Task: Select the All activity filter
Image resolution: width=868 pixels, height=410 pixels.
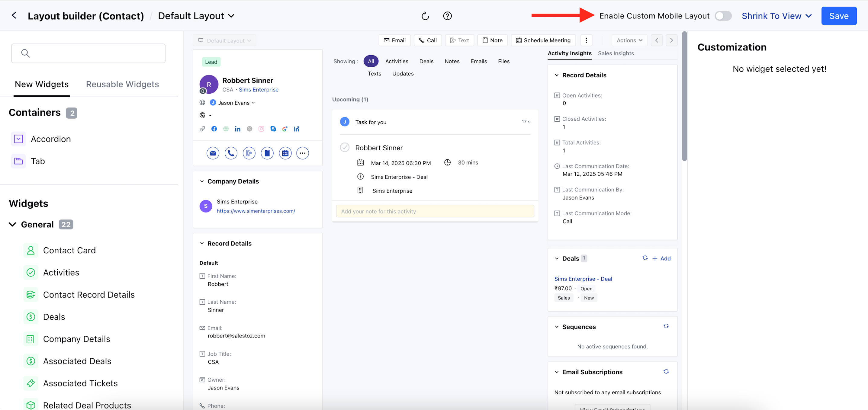Action: tap(371, 61)
